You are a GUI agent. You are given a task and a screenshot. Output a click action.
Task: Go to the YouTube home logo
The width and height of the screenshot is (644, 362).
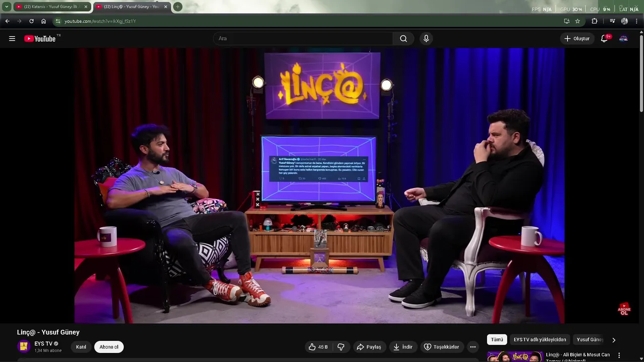pos(40,39)
